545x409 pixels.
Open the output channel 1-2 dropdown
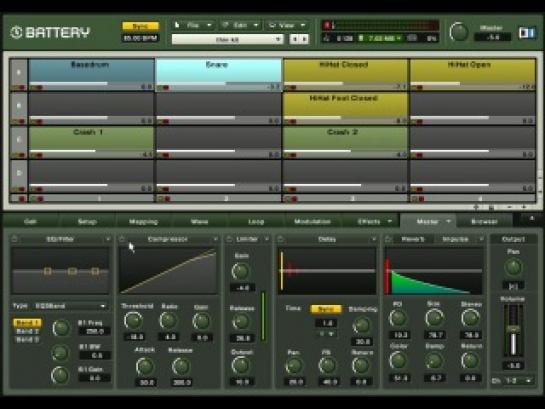(519, 381)
